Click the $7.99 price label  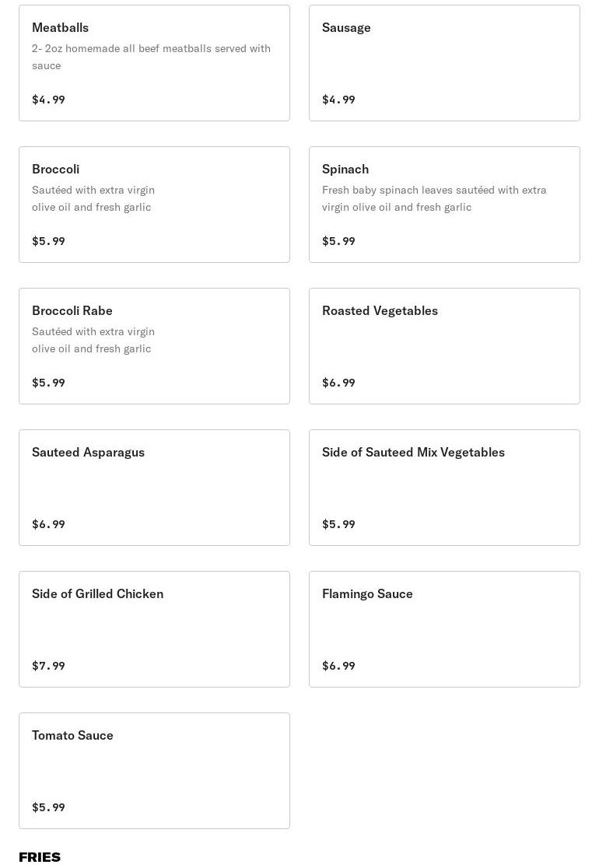pyautogui.click(x=48, y=666)
